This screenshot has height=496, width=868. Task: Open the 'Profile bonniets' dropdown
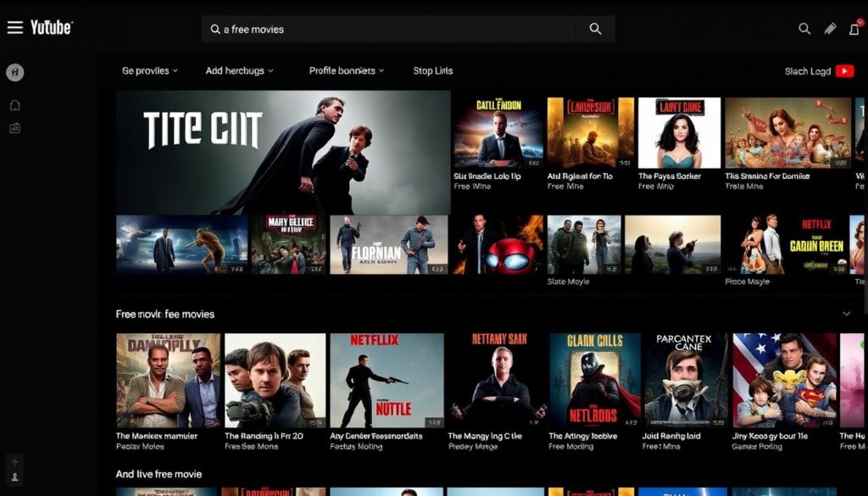(346, 71)
